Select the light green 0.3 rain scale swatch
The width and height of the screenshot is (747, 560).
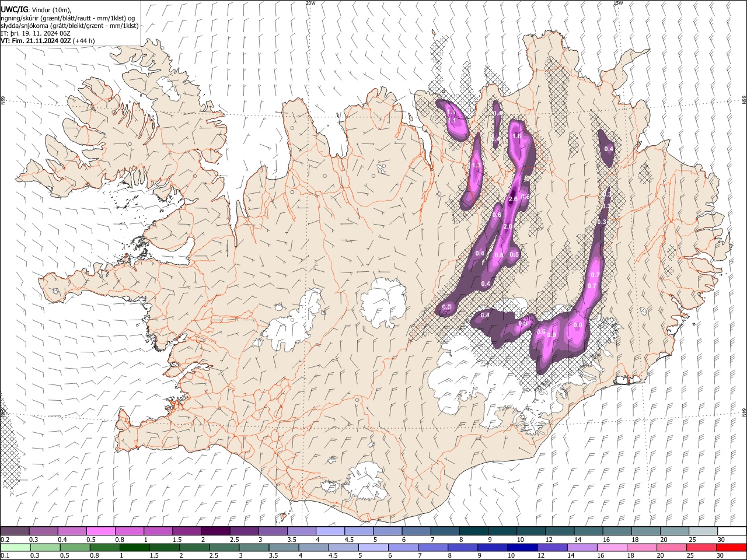point(44,547)
